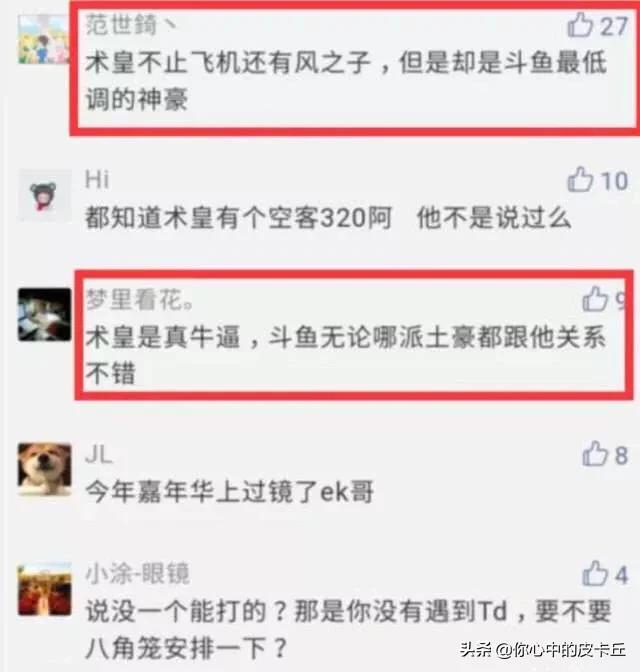This screenshot has width=640, height=672.
Task: Open JL's shiba dog avatar
Action: 44,470
